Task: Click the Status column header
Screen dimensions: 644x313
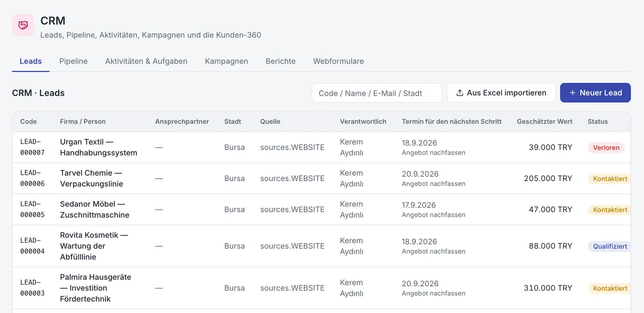Action: 598,122
